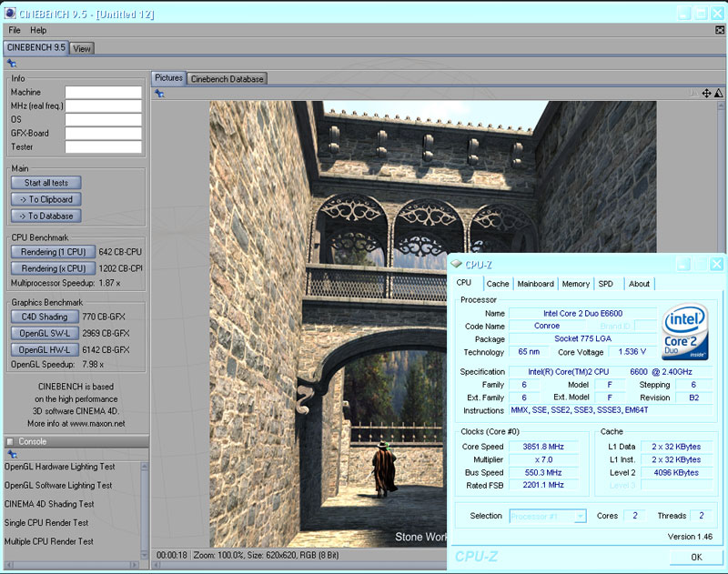Open the Help menu
The width and height of the screenshot is (728, 574).
(38, 30)
